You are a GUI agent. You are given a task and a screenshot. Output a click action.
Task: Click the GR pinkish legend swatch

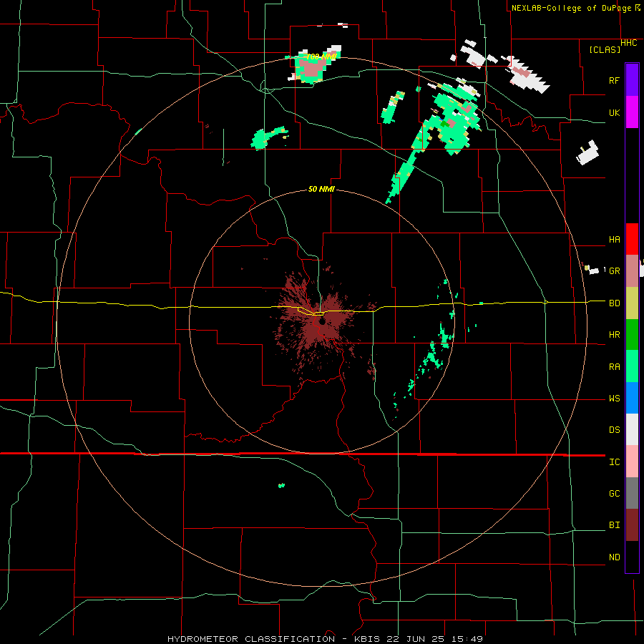pyautogui.click(x=632, y=271)
